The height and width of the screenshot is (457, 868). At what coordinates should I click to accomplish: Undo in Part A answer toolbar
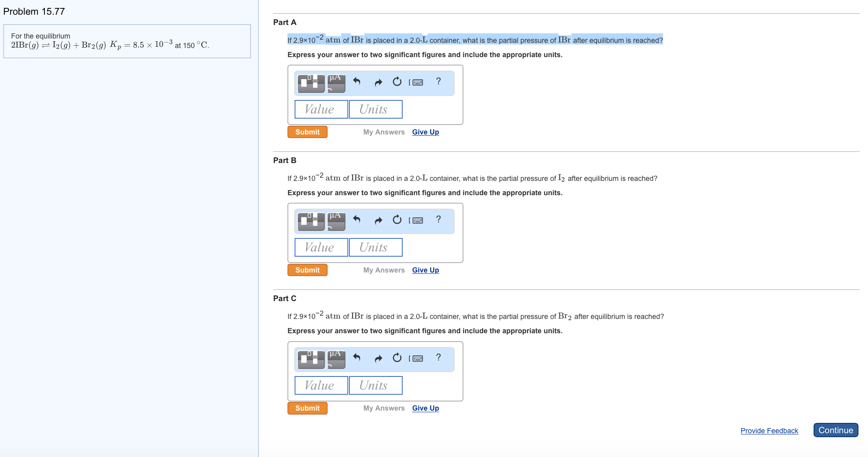coord(357,81)
